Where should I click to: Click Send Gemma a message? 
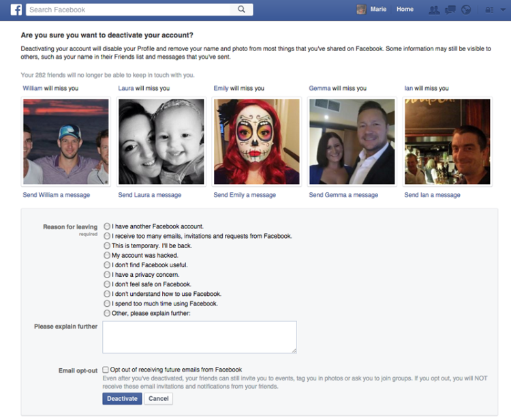(x=343, y=195)
